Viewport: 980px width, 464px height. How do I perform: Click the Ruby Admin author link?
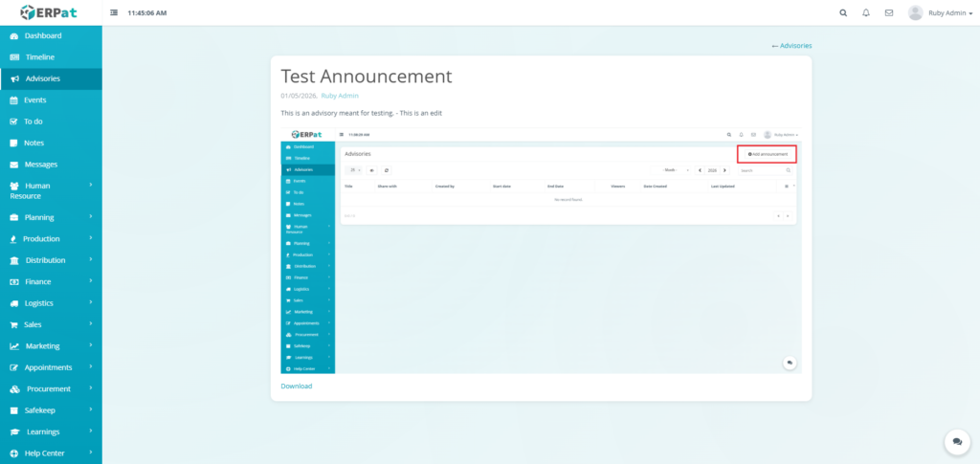340,96
